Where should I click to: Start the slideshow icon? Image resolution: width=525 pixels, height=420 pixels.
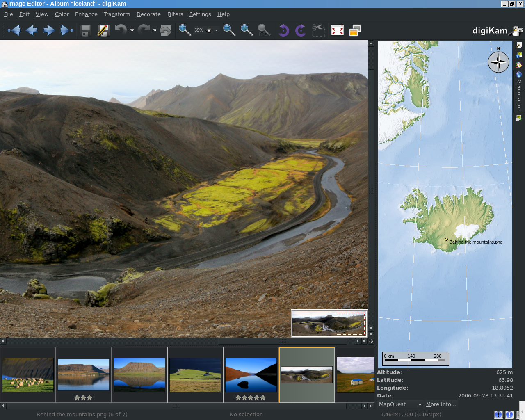(355, 30)
